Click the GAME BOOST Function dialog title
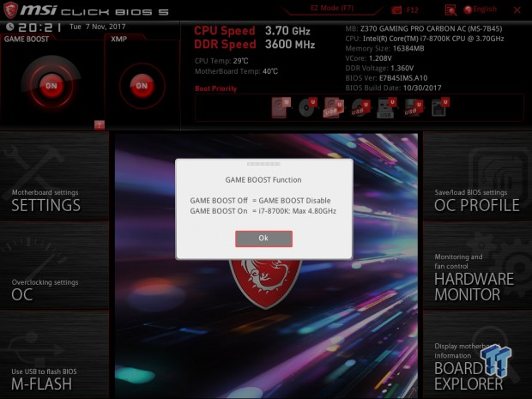532x399 pixels. [263, 180]
